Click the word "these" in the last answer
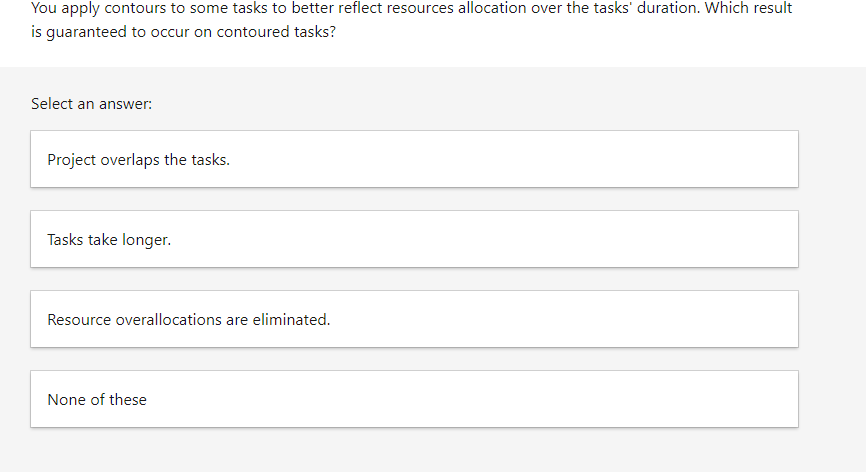Viewport: 866px width, 472px height. tap(128, 400)
